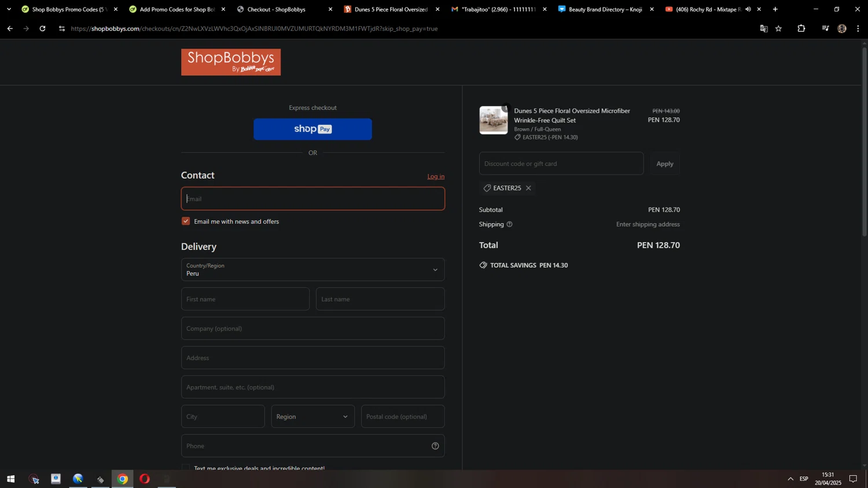The image size is (868, 488).
Task: Open media controls icon in toolbar
Action: pos(825,28)
